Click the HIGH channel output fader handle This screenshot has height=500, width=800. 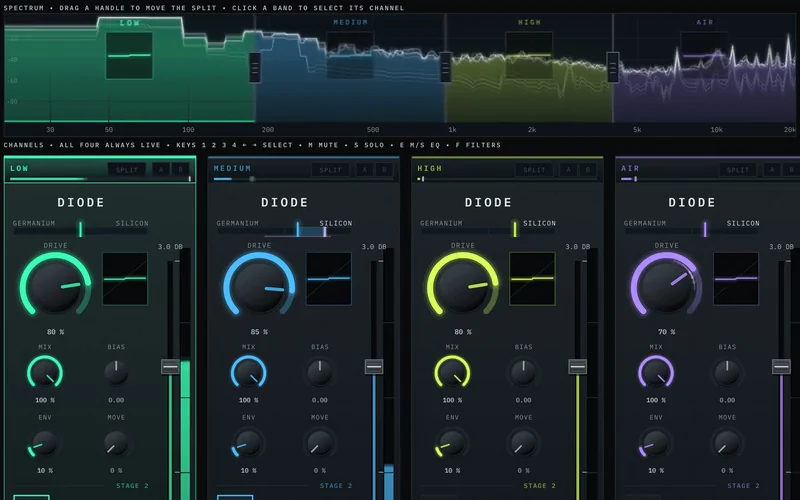(x=577, y=366)
